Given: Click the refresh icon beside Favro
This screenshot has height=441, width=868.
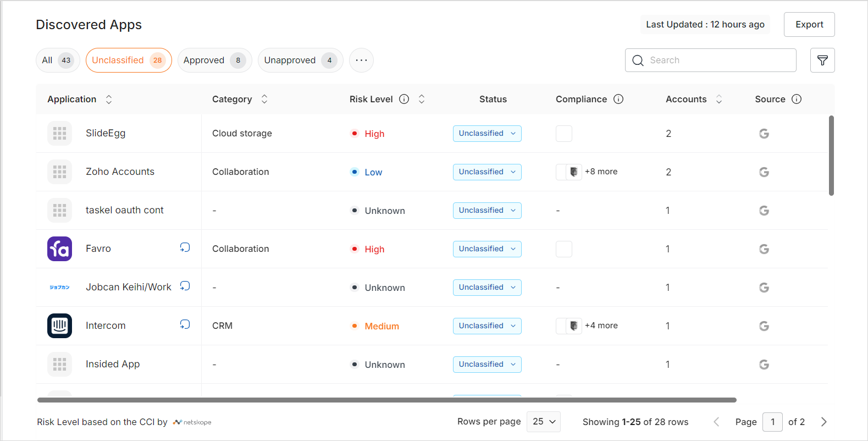Looking at the screenshot, I should [185, 247].
